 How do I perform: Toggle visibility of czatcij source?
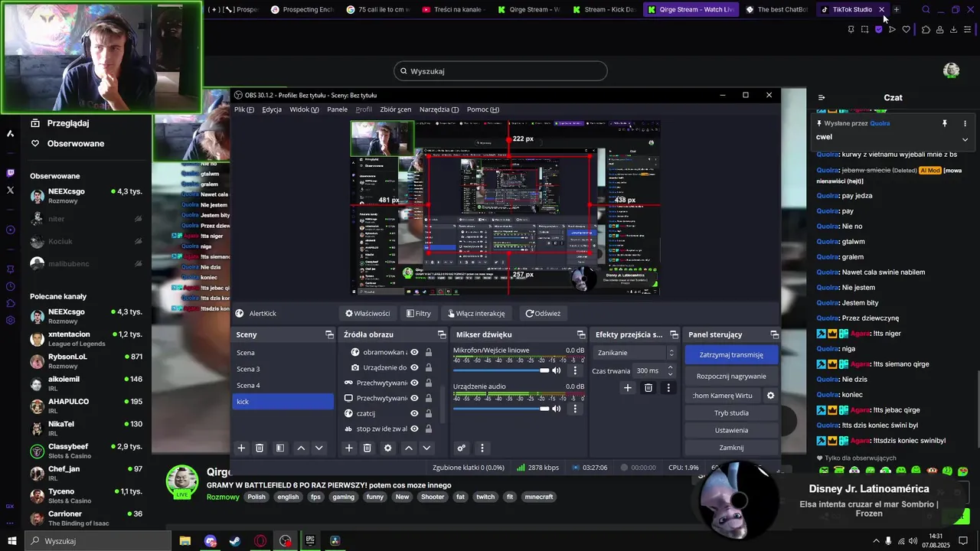[x=414, y=413]
